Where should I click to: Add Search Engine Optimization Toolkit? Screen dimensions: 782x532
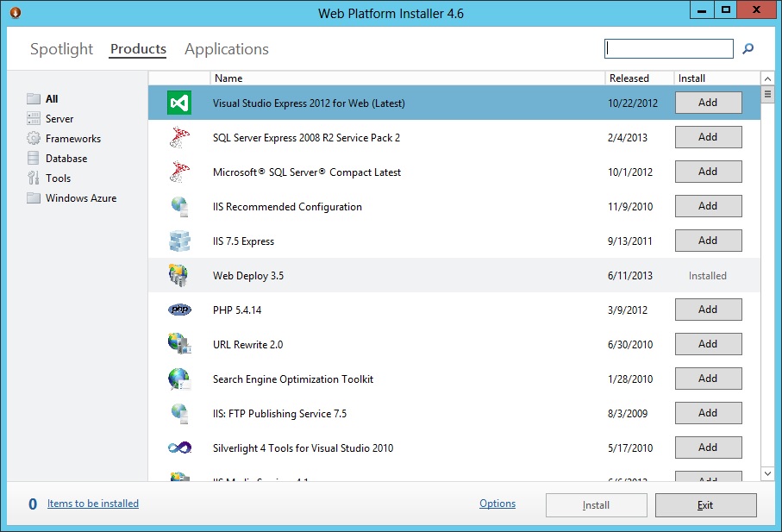pyautogui.click(x=708, y=379)
